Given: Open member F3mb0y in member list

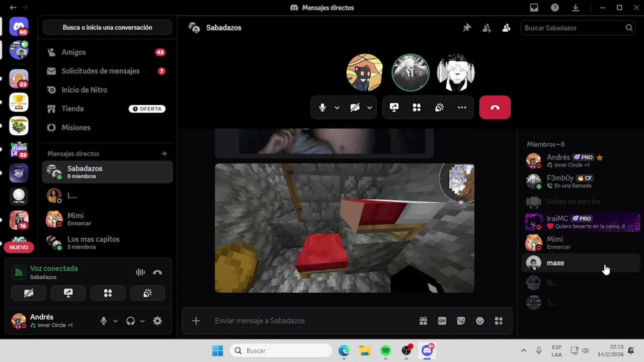Looking at the screenshot, I should pos(581,181).
